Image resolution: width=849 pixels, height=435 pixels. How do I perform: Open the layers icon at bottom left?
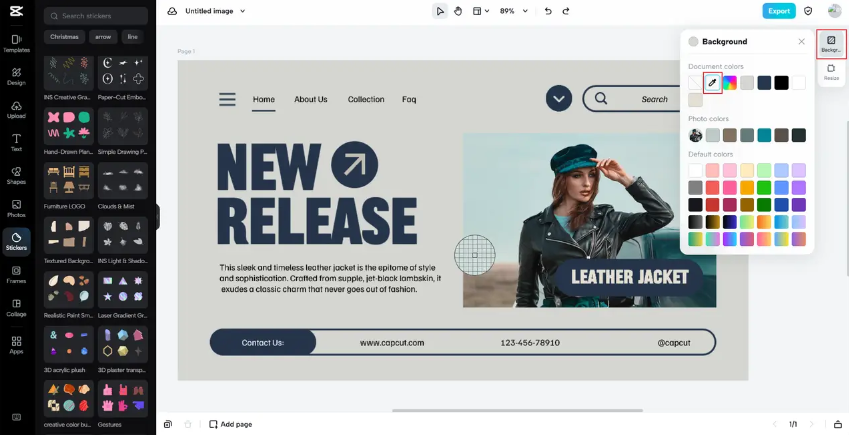click(x=168, y=424)
